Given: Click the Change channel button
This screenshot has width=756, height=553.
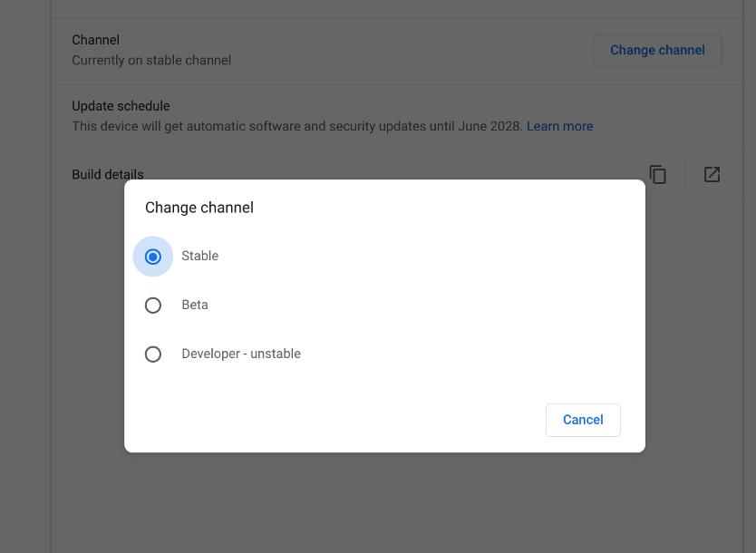Looking at the screenshot, I should (x=657, y=50).
